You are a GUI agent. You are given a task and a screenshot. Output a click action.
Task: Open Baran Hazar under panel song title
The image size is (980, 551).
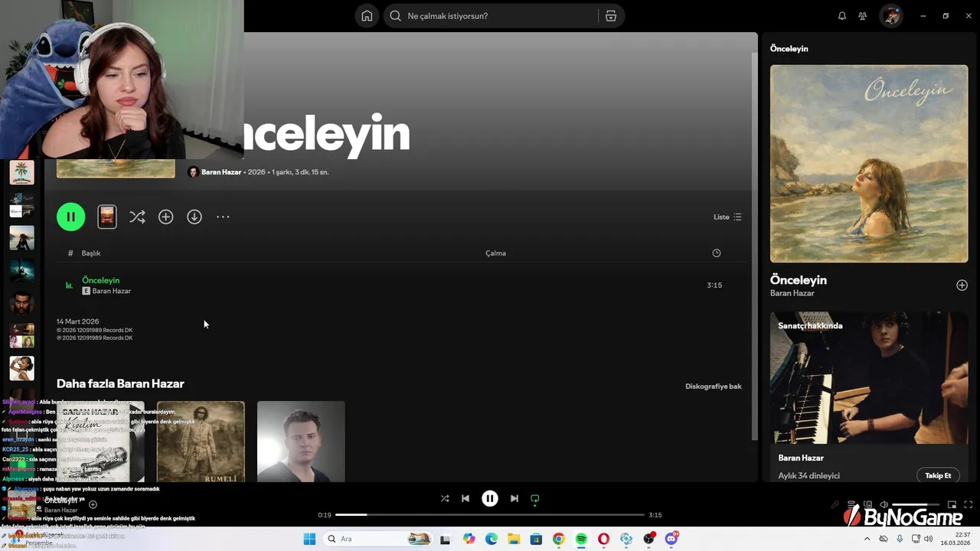(x=792, y=293)
